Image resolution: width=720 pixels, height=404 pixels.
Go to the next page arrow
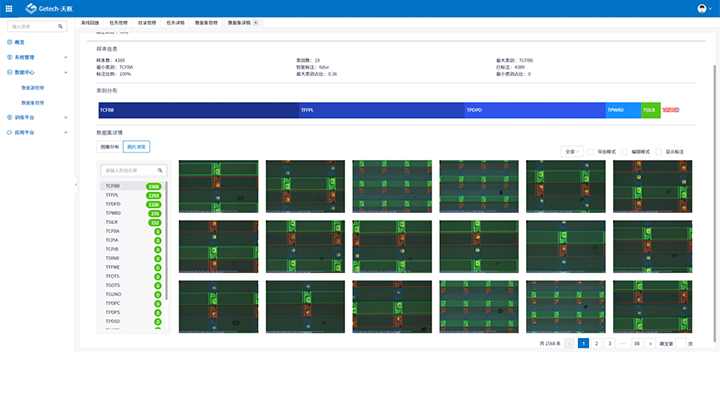coord(650,343)
